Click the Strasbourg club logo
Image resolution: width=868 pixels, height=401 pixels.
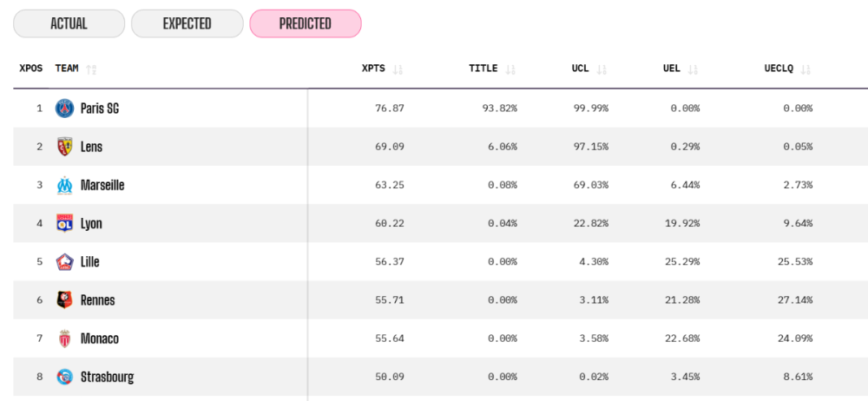coord(65,377)
